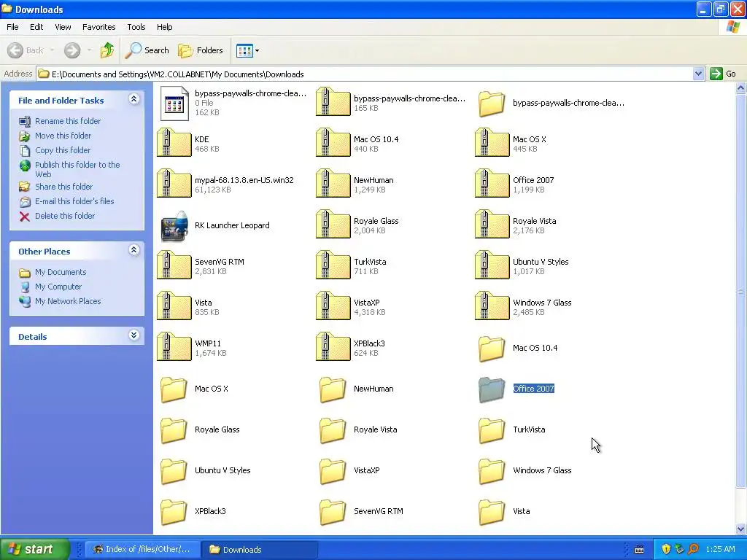747x560 pixels.
Task: Open Forward history dropdown arrow
Action: click(89, 50)
